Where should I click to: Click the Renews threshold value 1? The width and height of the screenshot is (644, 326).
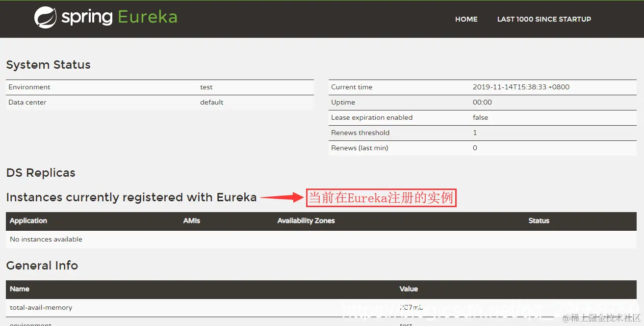point(475,133)
